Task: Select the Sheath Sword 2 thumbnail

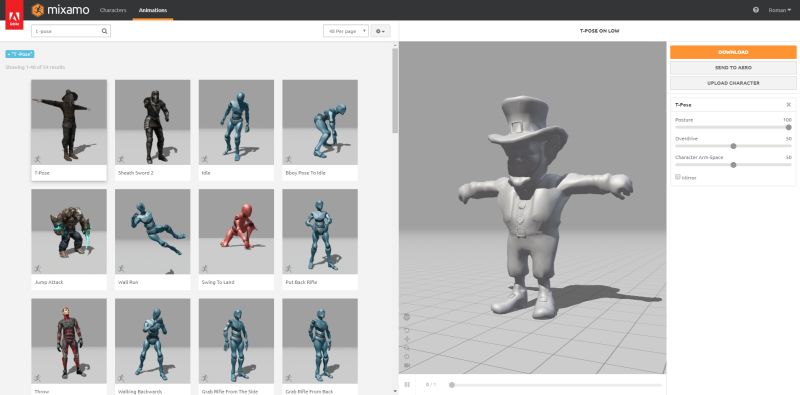Action: [x=153, y=122]
